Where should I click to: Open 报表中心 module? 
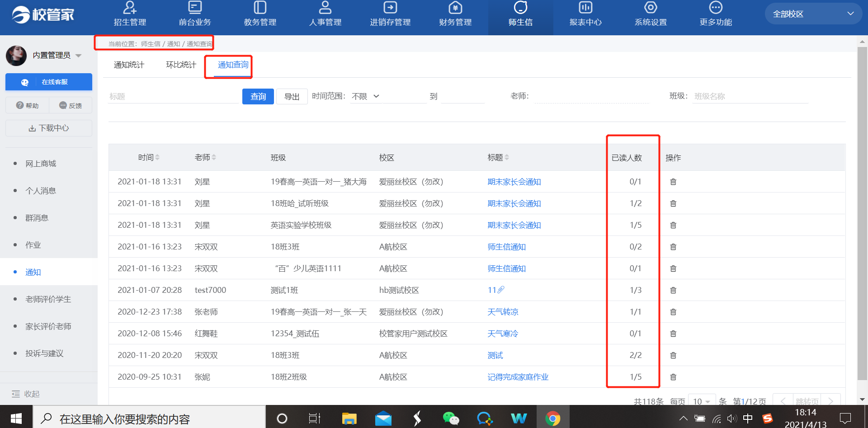coord(585,15)
